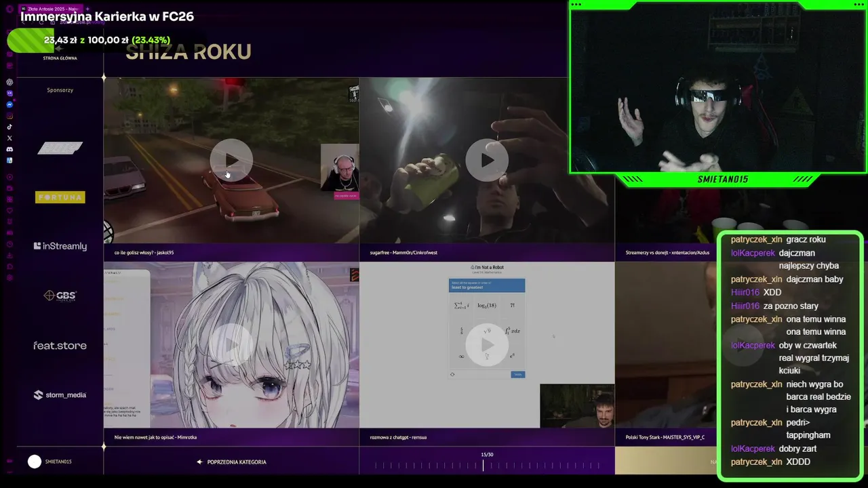Go to Poprzednia Kategoria
868x488 pixels.
pos(231,462)
